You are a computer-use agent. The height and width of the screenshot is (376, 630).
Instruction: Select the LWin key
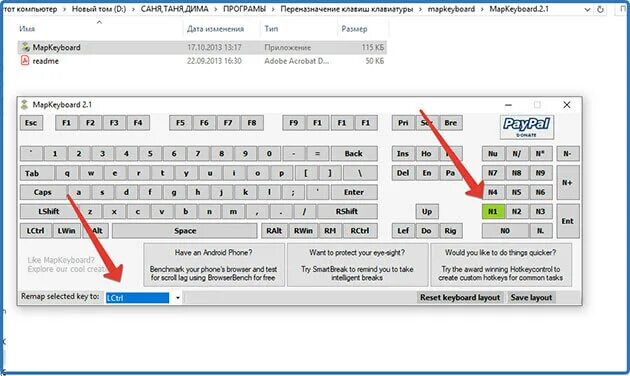(66, 231)
